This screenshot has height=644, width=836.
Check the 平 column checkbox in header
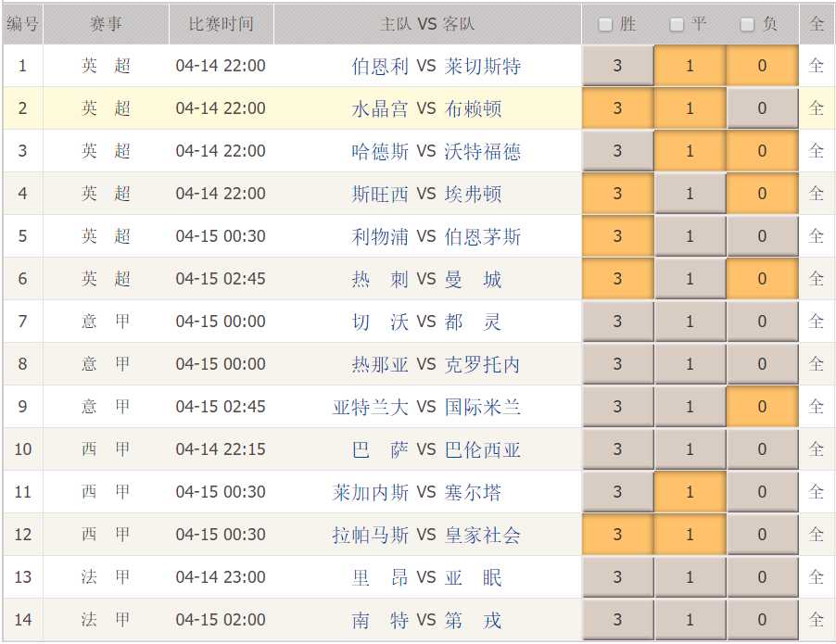click(677, 24)
